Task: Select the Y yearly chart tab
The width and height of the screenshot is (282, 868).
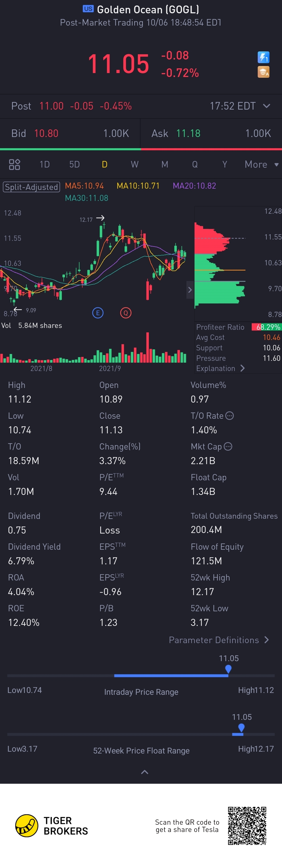Action: [x=225, y=164]
